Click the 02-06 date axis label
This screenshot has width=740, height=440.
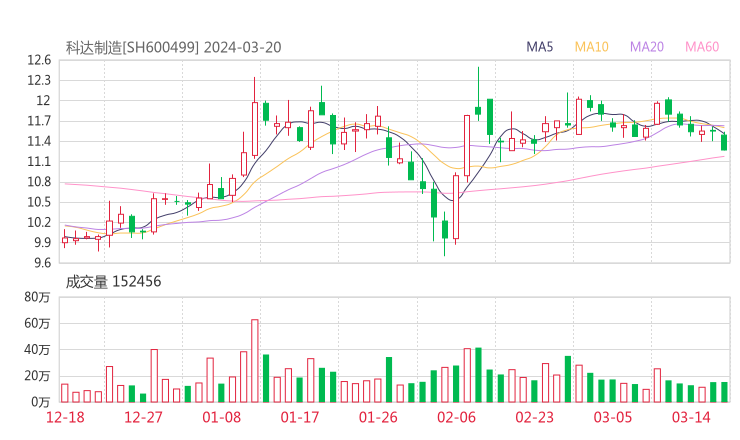(x=456, y=417)
